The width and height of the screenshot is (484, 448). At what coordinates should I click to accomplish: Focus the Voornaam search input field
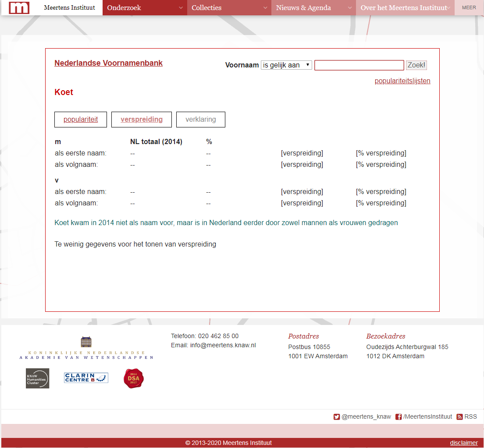coord(359,65)
